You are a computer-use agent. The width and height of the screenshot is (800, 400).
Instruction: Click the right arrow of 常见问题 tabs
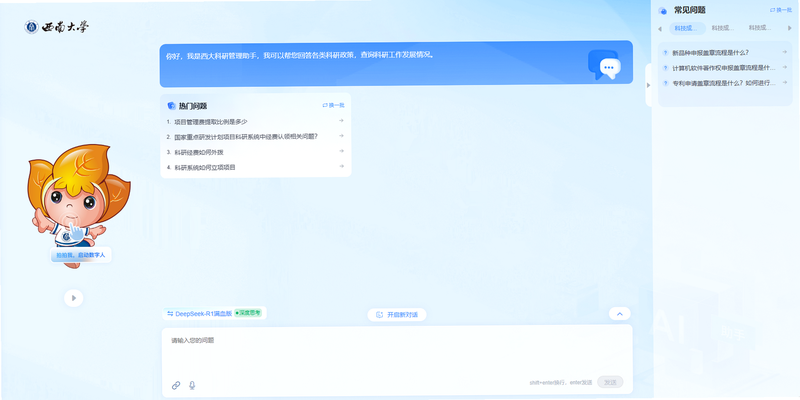[x=791, y=29]
